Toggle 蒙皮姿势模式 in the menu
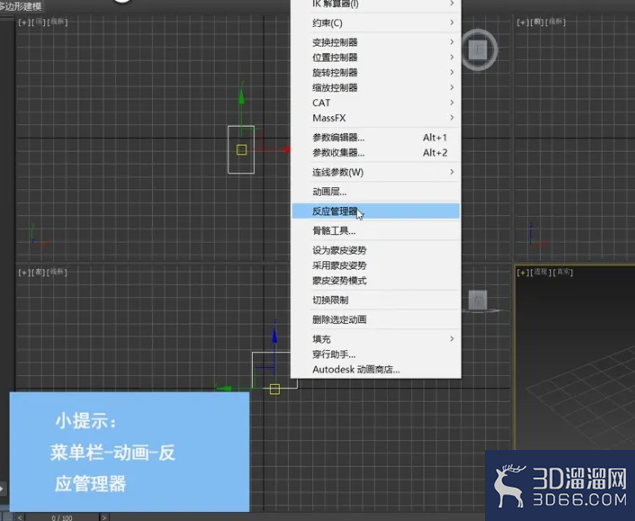The height and width of the screenshot is (521, 635). tap(375, 281)
